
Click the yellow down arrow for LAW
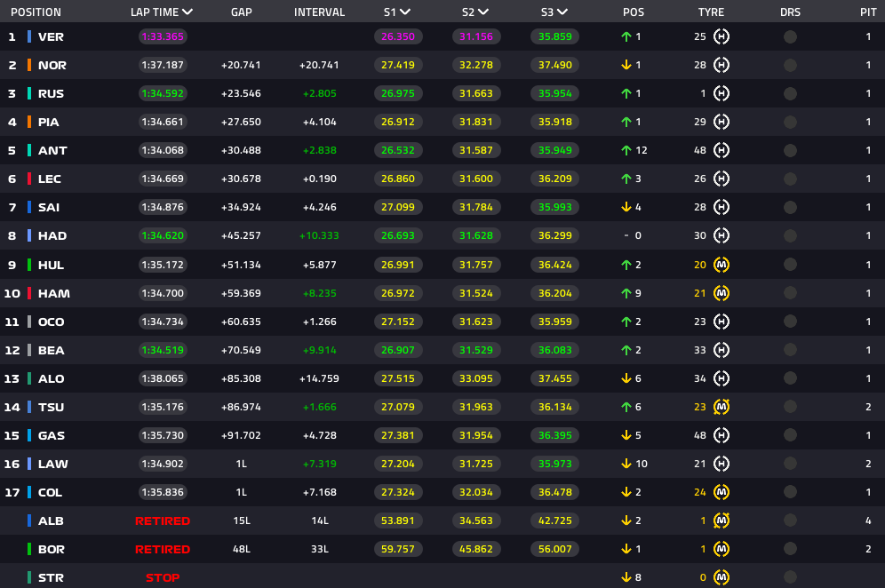click(x=626, y=464)
